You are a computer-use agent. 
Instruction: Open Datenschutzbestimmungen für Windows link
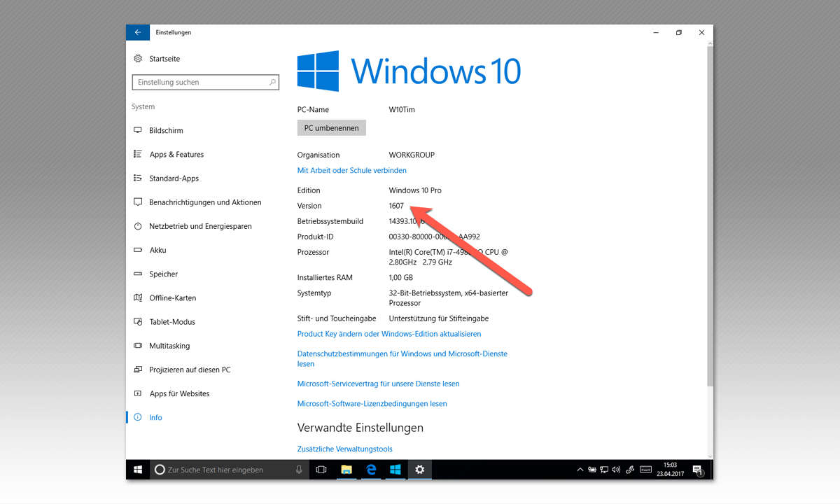[x=402, y=358]
